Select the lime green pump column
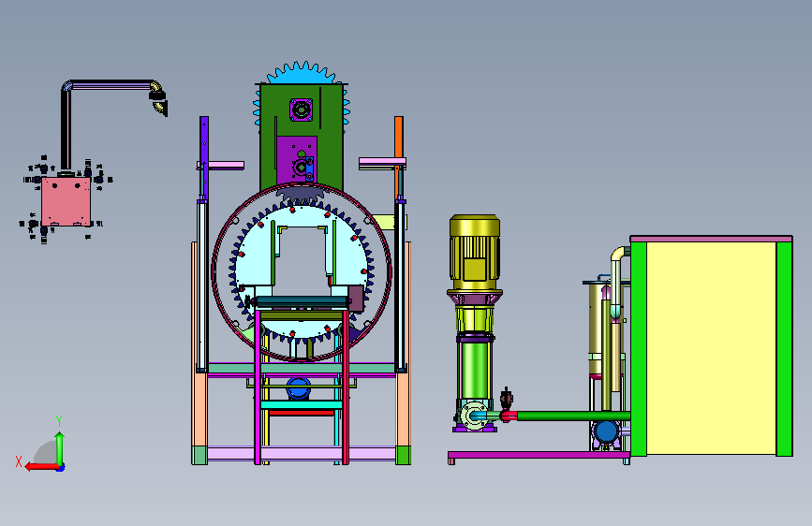Image resolution: width=812 pixels, height=526 pixels. point(474,371)
